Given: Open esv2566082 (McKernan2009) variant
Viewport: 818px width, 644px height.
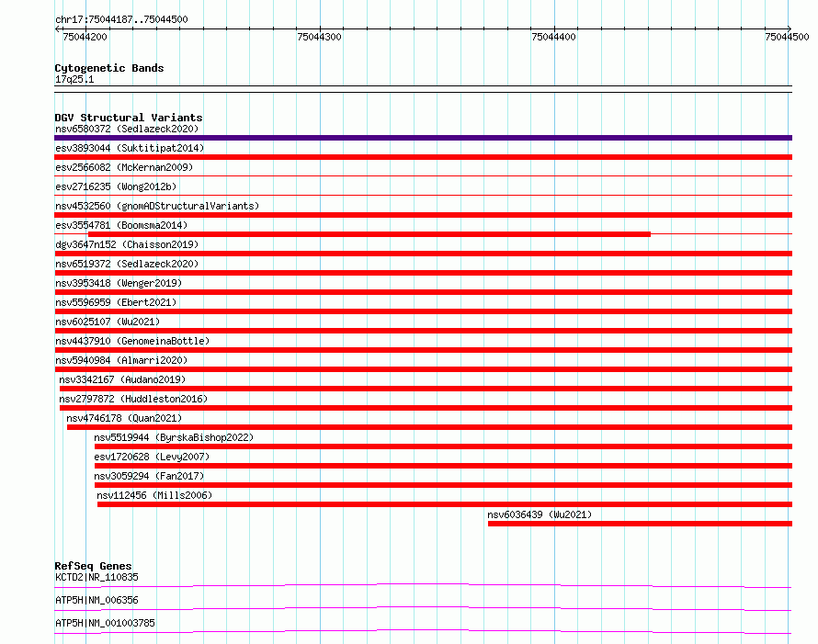Looking at the screenshot, I should (x=124, y=167).
